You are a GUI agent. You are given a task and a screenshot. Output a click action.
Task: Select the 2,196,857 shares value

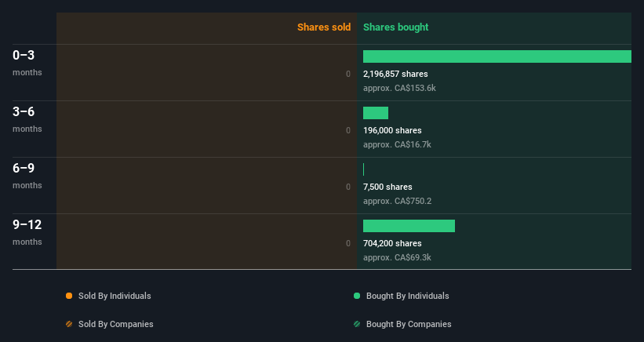click(x=395, y=74)
